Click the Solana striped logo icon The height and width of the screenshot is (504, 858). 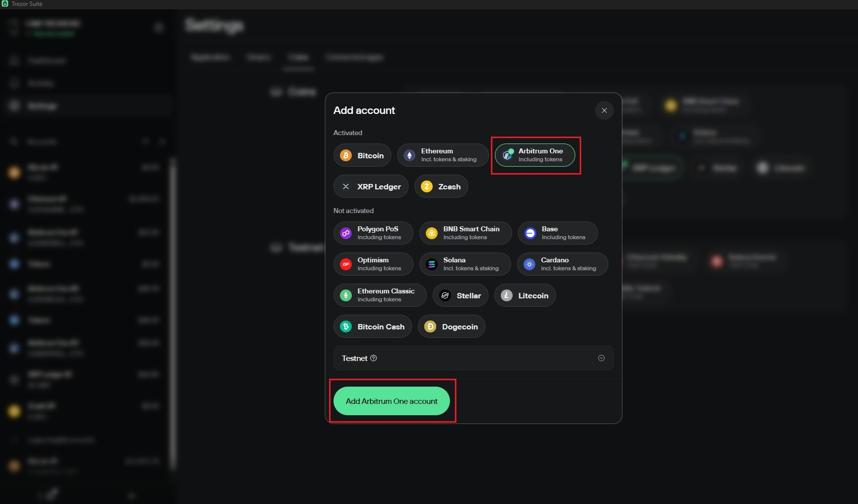click(432, 264)
